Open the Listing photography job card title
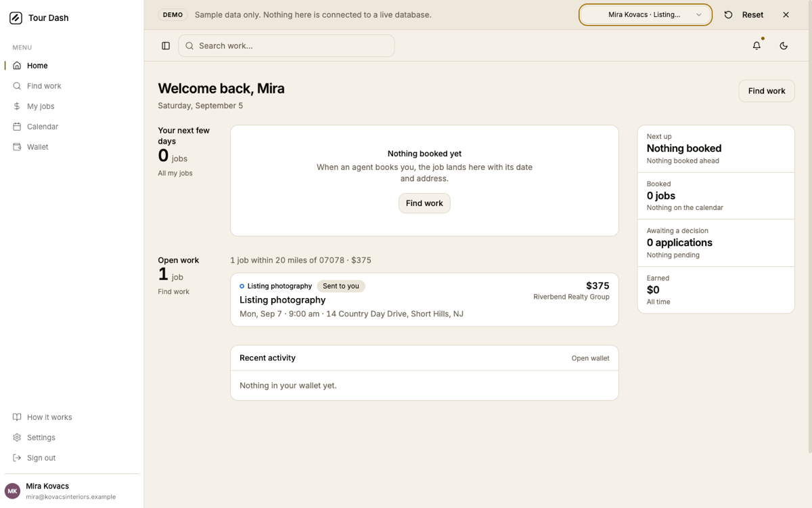 pos(282,300)
